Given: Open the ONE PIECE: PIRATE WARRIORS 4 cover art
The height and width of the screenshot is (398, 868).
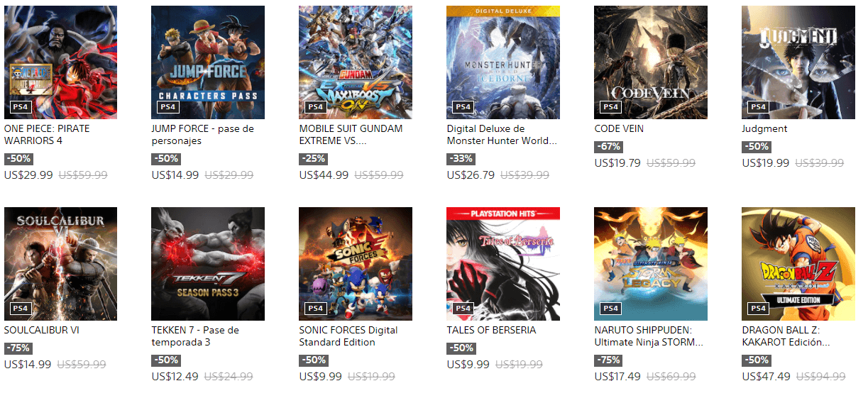Looking at the screenshot, I should click(x=60, y=62).
